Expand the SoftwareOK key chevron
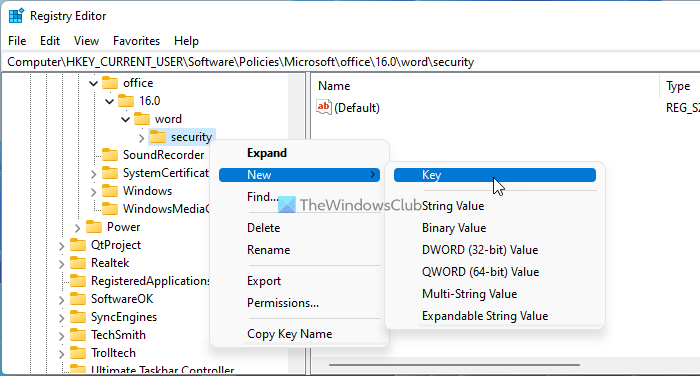700x376 pixels. [x=61, y=300]
